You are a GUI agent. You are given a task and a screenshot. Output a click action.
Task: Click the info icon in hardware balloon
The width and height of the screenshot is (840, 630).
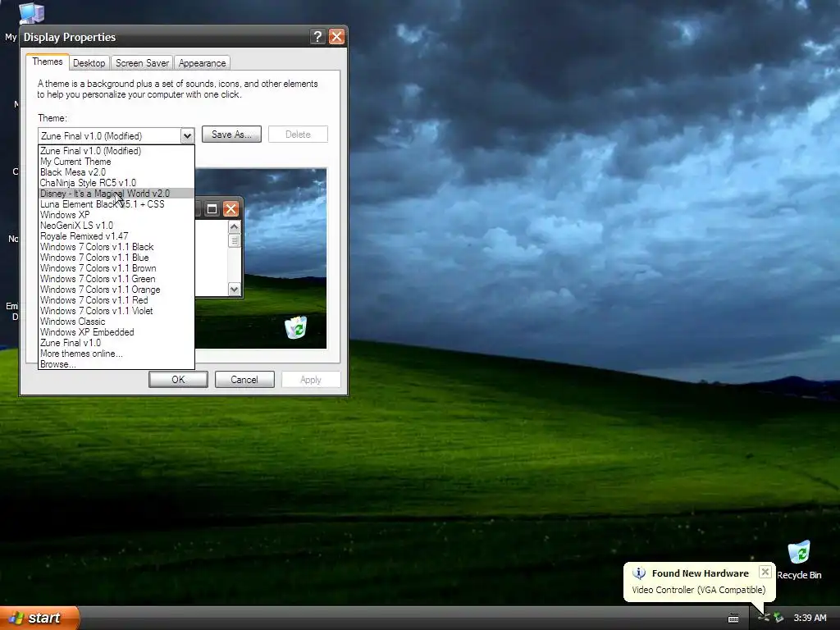638,573
